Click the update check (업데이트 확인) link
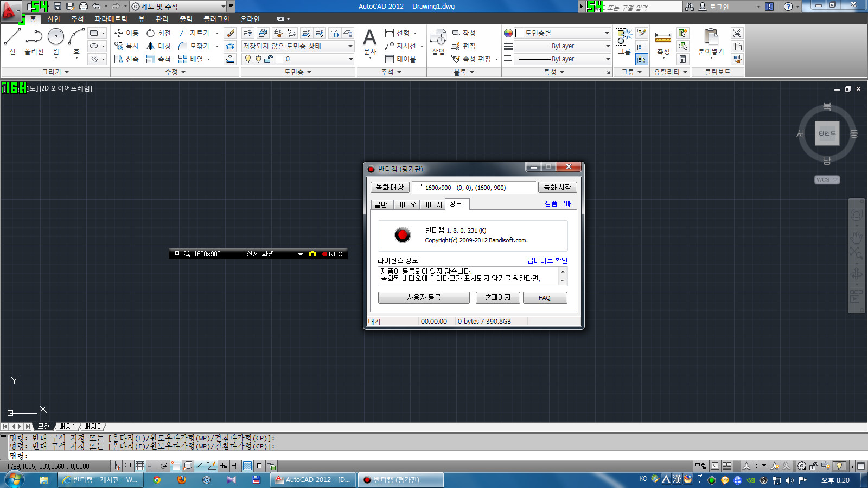 click(547, 260)
